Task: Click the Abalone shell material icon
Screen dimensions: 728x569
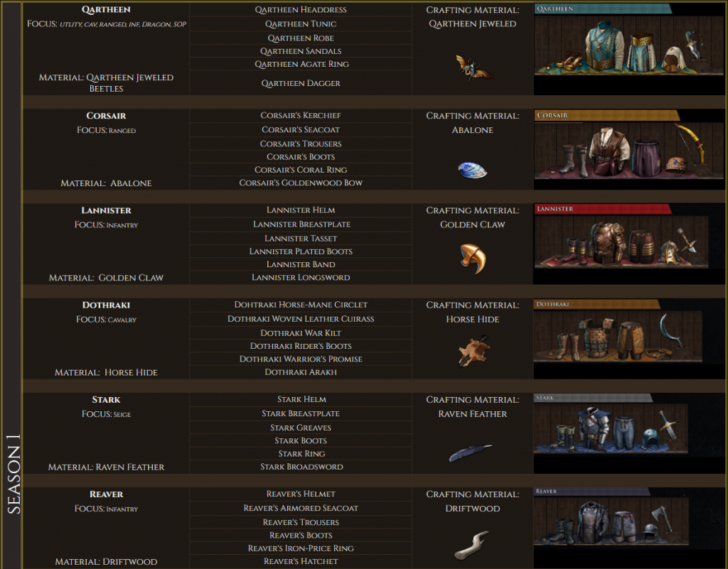Action: [472, 170]
